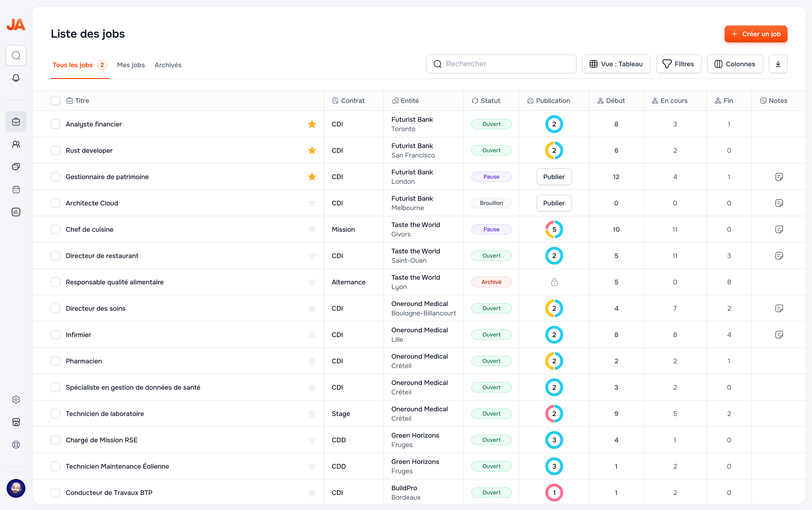812x510 pixels.
Task: Click publication progress ring for Rust developer
Action: pos(554,150)
